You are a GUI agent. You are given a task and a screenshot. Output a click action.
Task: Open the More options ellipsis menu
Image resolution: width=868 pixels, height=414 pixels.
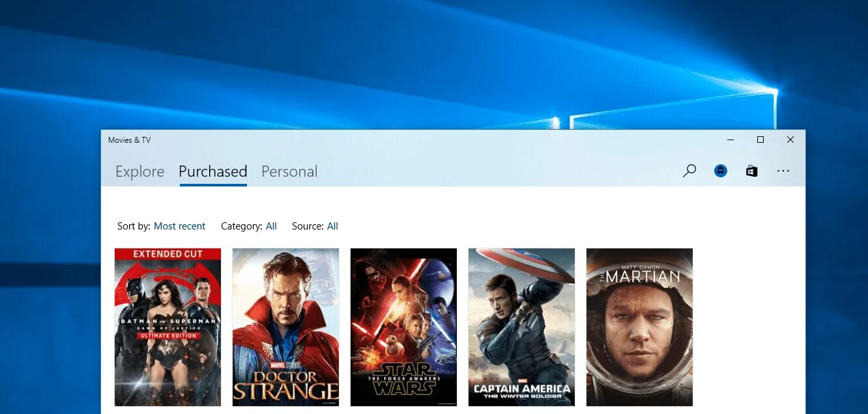[783, 171]
